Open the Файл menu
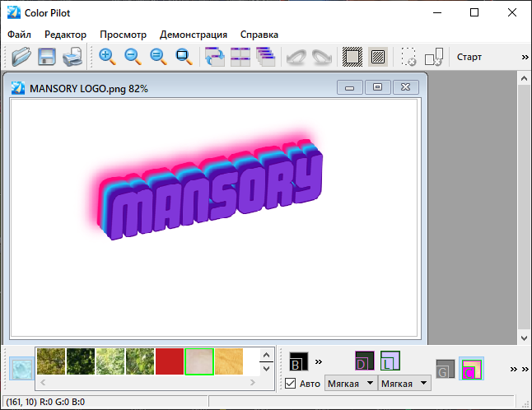Image resolution: width=532 pixels, height=410 pixels. (x=19, y=35)
